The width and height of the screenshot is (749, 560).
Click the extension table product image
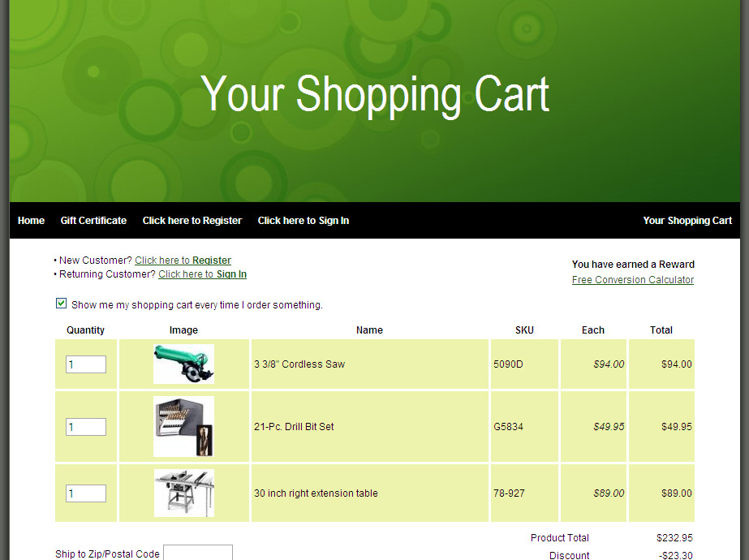pyautogui.click(x=184, y=493)
